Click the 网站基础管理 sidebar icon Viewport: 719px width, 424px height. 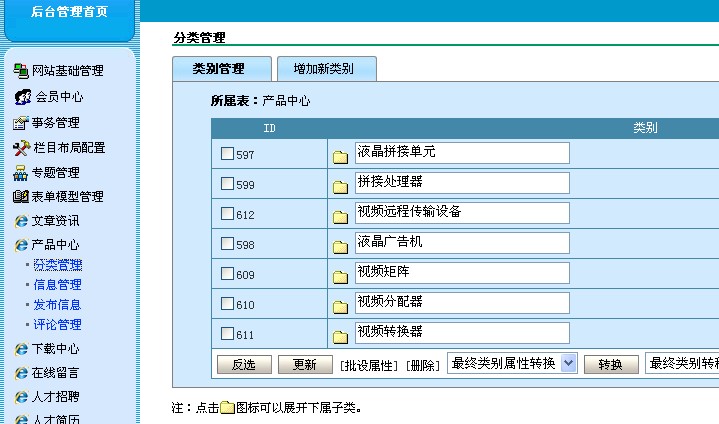coord(21,71)
